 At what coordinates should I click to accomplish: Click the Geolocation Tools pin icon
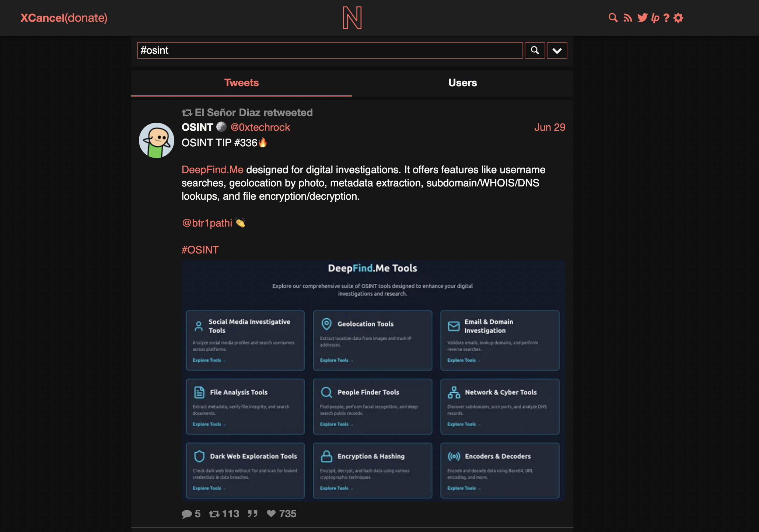326,324
